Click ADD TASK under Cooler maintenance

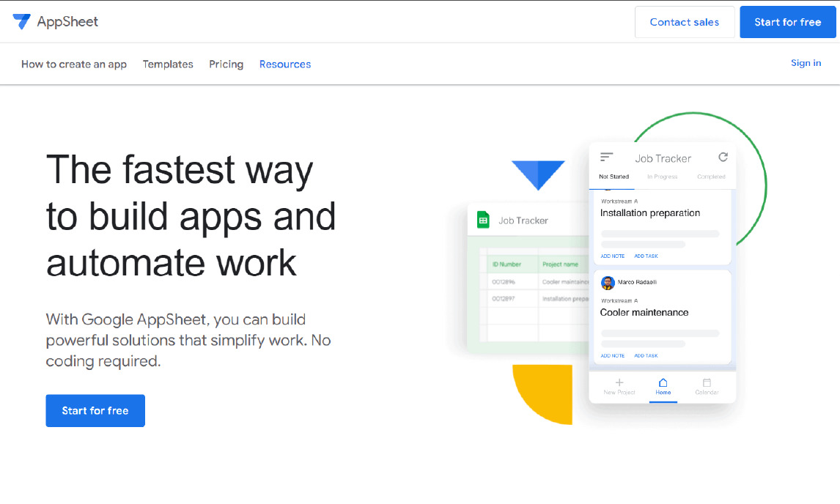646,355
